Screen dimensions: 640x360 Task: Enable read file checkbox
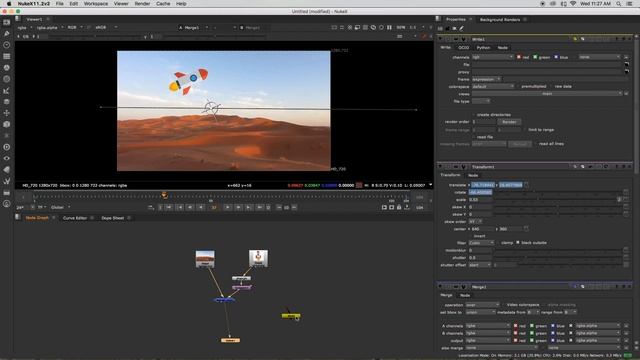[x=474, y=137]
